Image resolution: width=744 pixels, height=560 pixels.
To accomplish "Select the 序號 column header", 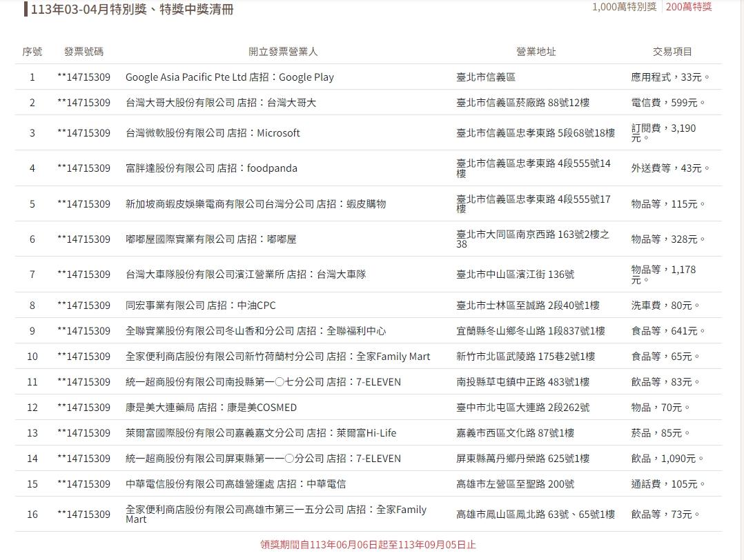I will click(x=32, y=51).
